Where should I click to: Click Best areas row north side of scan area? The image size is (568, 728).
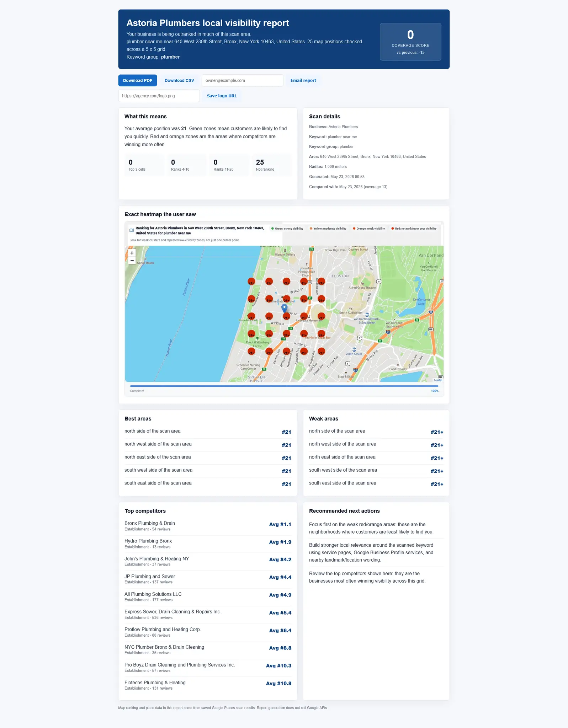coord(208,432)
